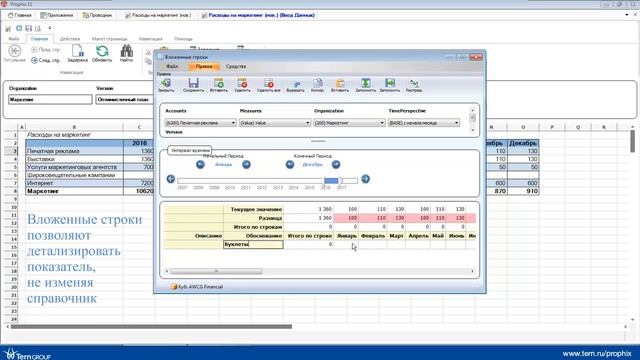This screenshot has height=360, width=640.
Task: Open the Organization dropdown Маркетинг in the dialog
Action: click(349, 122)
